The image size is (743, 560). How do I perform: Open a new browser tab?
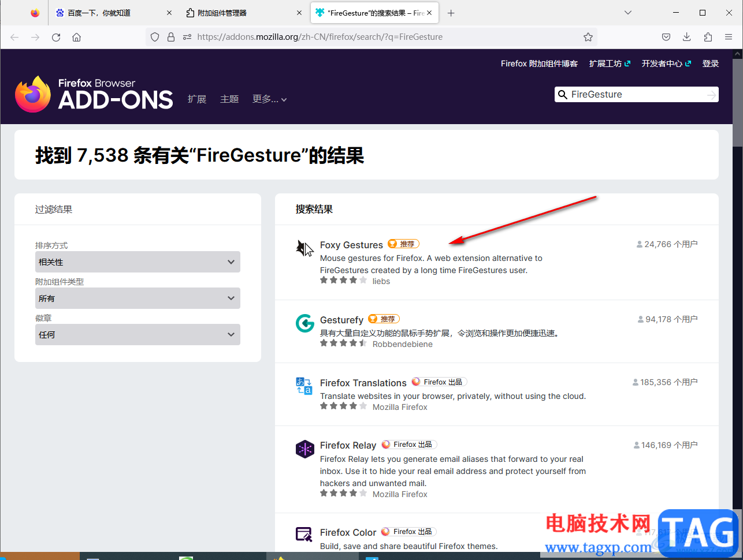point(451,13)
